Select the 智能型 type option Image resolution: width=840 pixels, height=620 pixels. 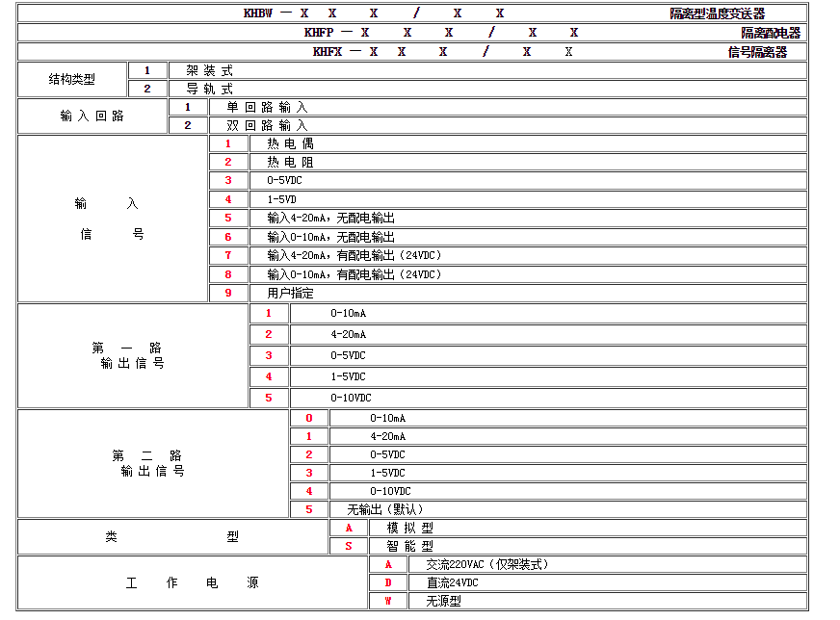point(410,546)
